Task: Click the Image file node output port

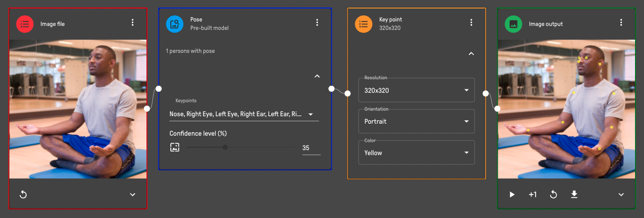Action: [x=147, y=109]
